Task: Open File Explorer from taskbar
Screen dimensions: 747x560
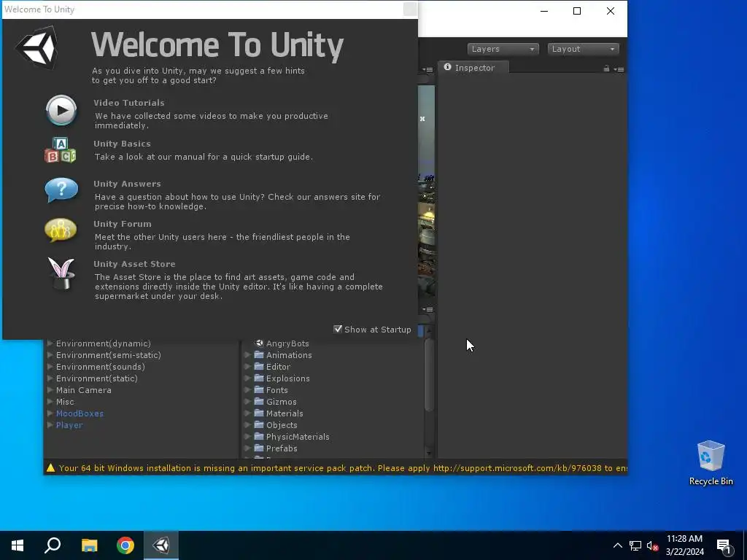Action: click(89, 545)
